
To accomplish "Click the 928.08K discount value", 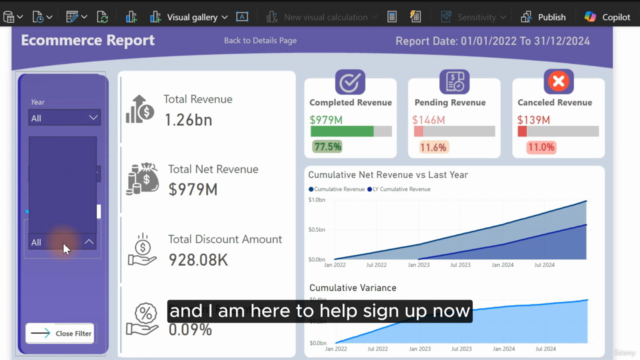I will click(198, 260).
